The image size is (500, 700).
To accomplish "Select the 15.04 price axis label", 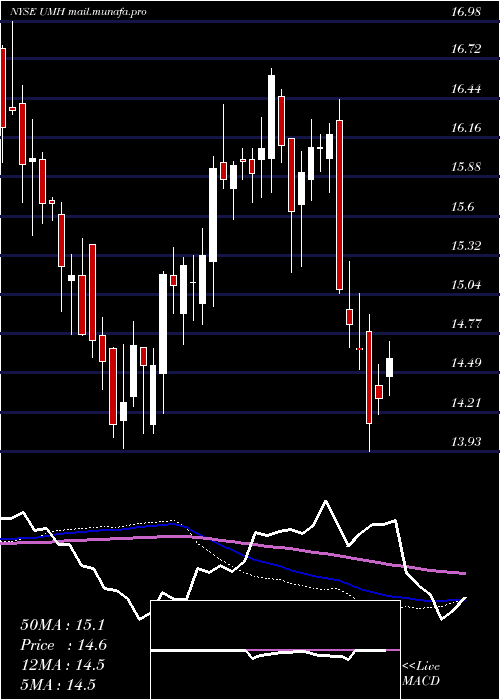I will [x=466, y=285].
